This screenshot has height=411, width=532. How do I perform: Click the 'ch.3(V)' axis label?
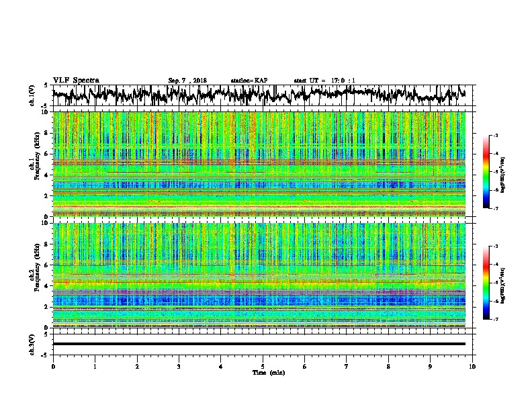click(x=32, y=345)
